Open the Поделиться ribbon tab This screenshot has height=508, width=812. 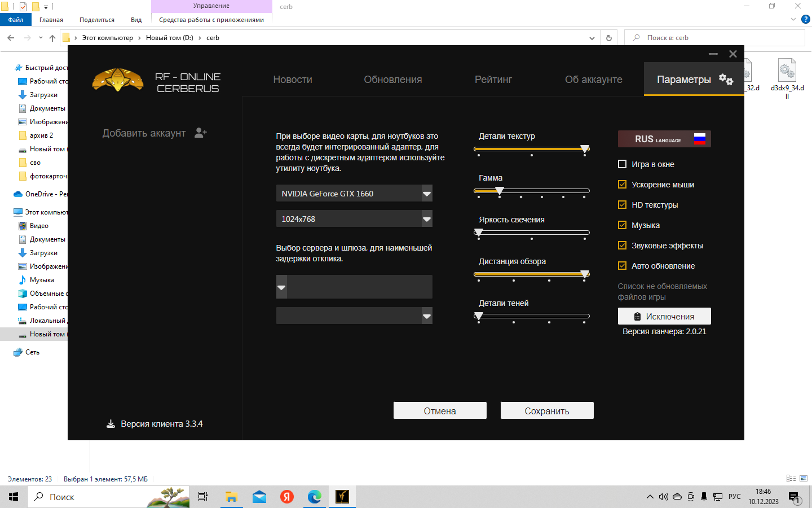coord(97,20)
